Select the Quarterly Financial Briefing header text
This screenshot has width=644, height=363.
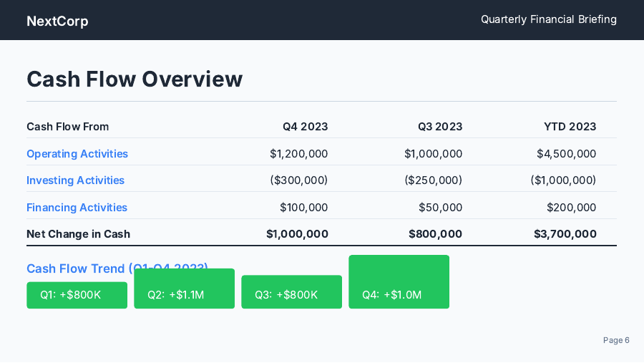click(548, 19)
